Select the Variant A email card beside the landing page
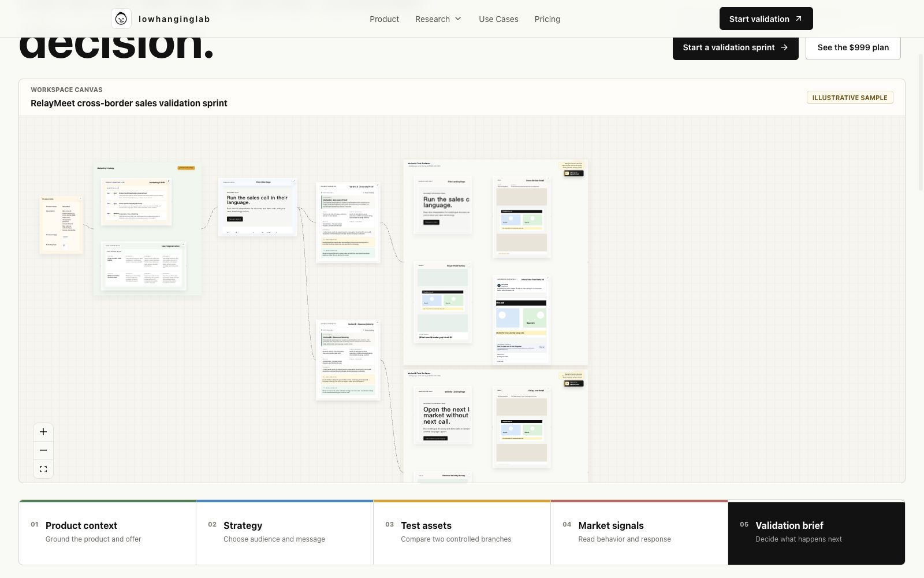The height and width of the screenshot is (578, 924). tap(521, 217)
